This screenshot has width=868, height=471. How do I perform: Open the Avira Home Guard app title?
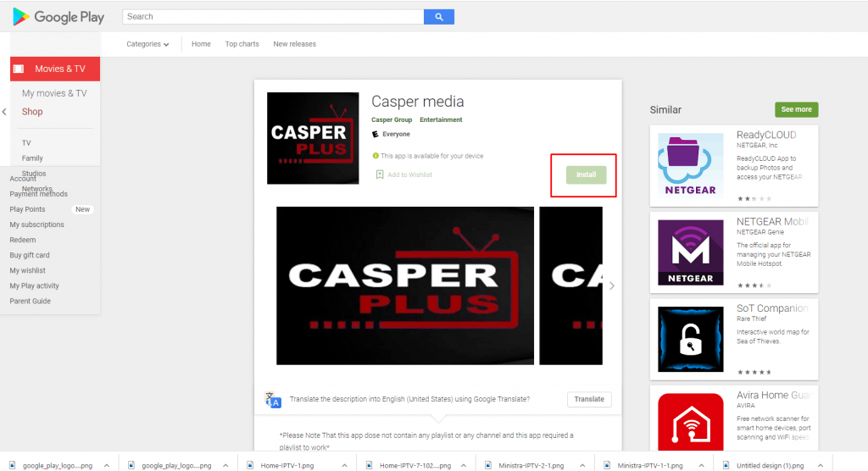[773, 395]
